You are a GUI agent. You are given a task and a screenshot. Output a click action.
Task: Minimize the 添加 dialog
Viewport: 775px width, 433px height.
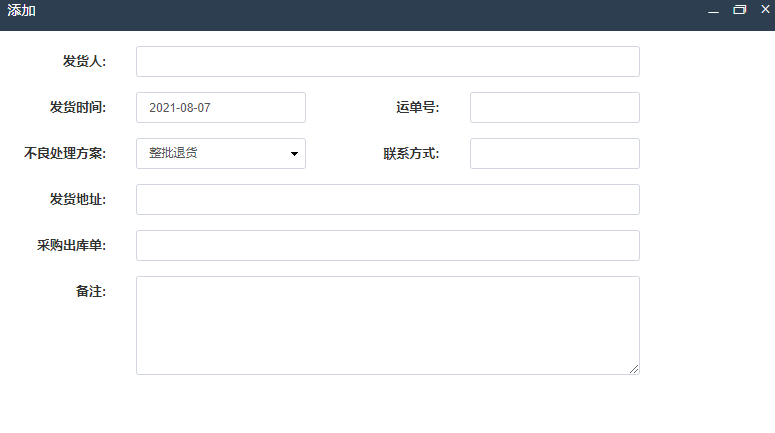[x=713, y=10]
